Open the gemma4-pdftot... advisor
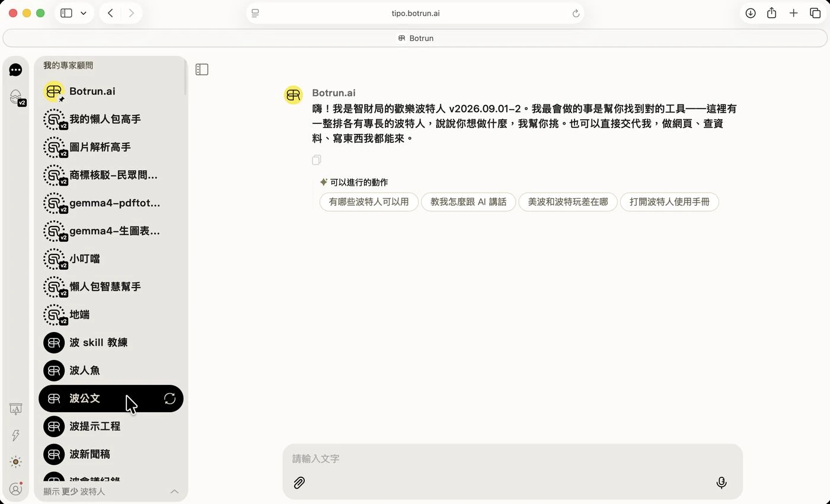The width and height of the screenshot is (830, 504). pos(111,203)
